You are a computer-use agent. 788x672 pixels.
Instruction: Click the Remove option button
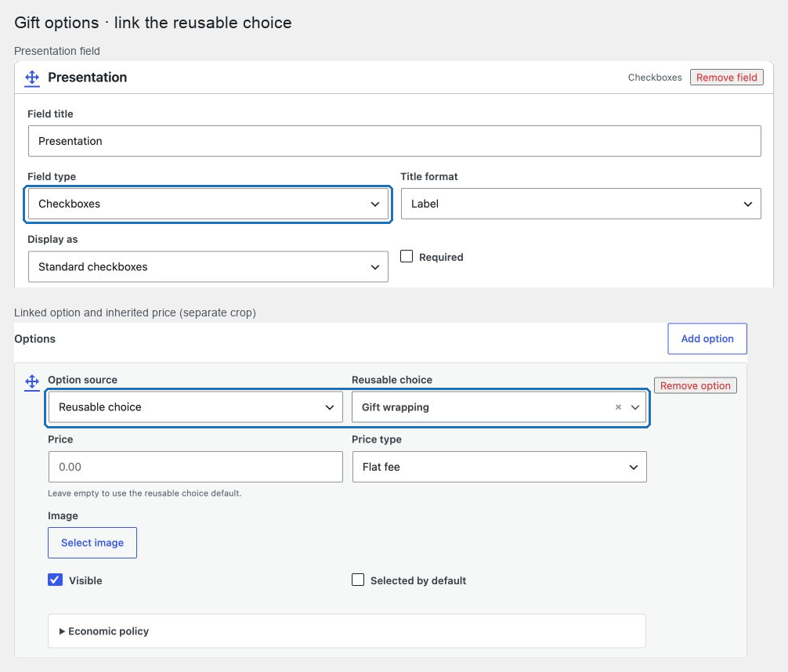pyautogui.click(x=696, y=385)
